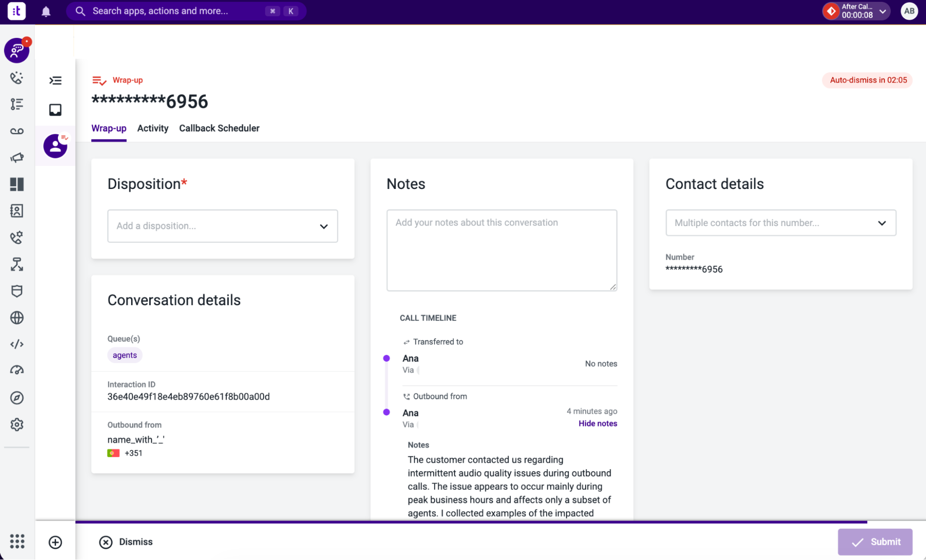926x560 pixels.
Task: Open Multiple contacts for this number dropdown
Action: (x=781, y=223)
